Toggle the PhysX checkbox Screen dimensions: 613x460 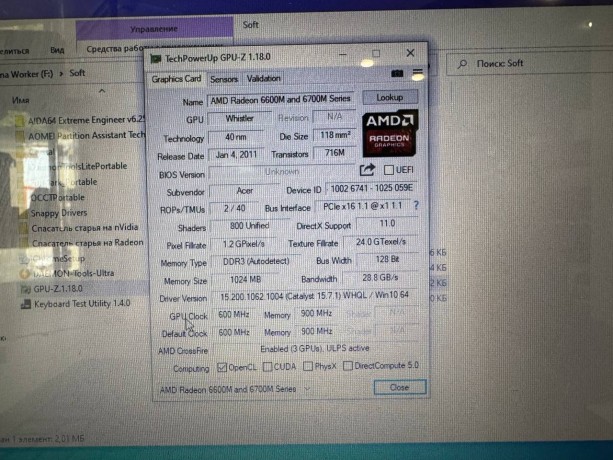click(x=308, y=366)
